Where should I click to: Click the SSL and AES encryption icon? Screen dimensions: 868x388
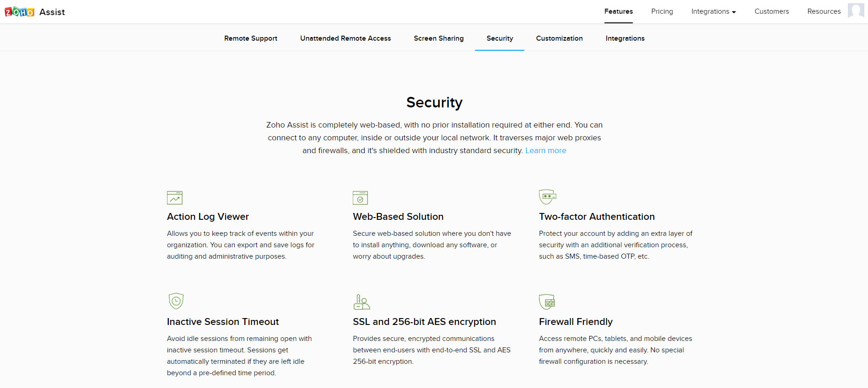pos(361,302)
